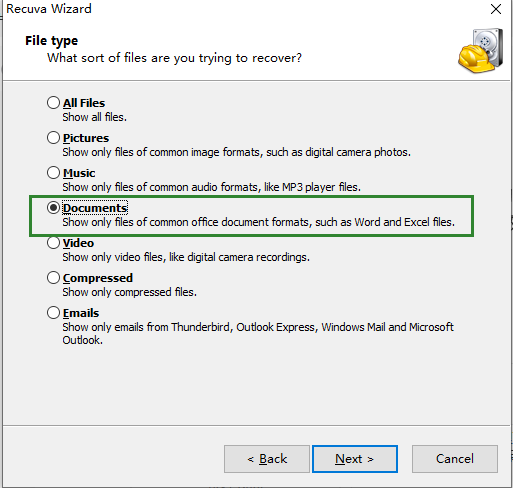This screenshot has height=488, width=513.
Task: Choose the Pictures radio option
Action: (x=53, y=138)
